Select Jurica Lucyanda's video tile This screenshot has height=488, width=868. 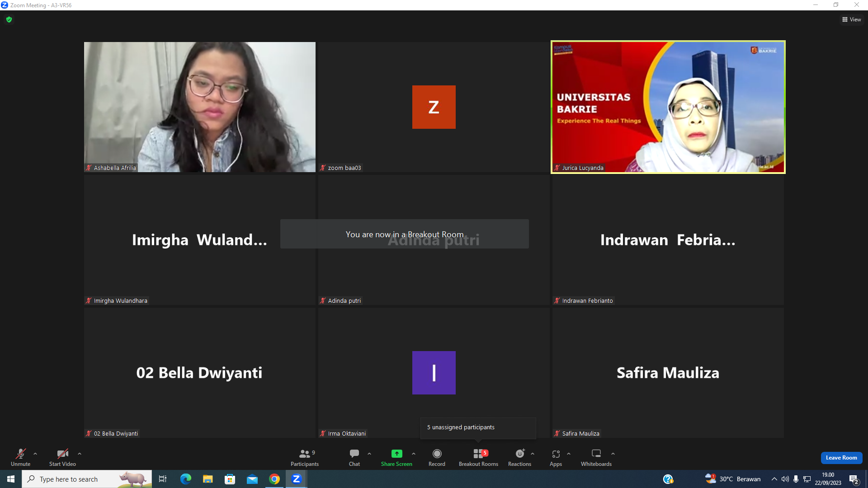point(668,107)
